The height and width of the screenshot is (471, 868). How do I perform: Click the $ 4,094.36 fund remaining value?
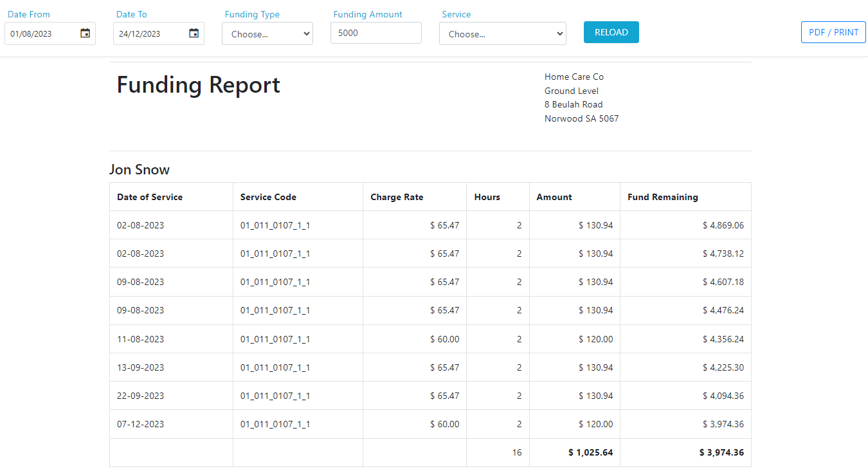723,396
